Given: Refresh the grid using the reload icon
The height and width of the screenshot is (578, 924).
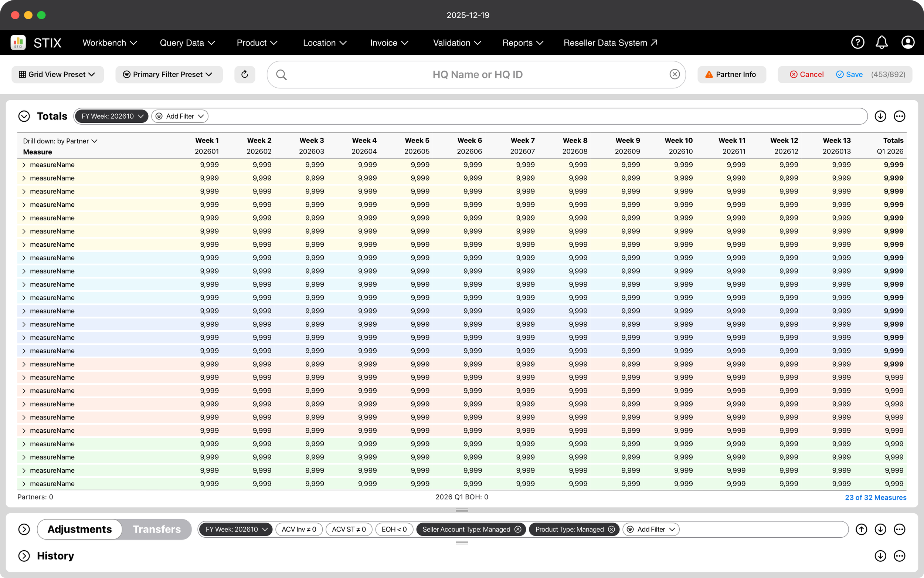Looking at the screenshot, I should (244, 74).
